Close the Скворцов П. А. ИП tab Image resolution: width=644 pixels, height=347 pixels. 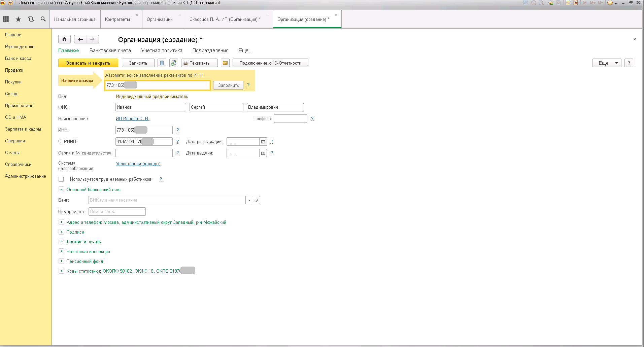(x=267, y=15)
